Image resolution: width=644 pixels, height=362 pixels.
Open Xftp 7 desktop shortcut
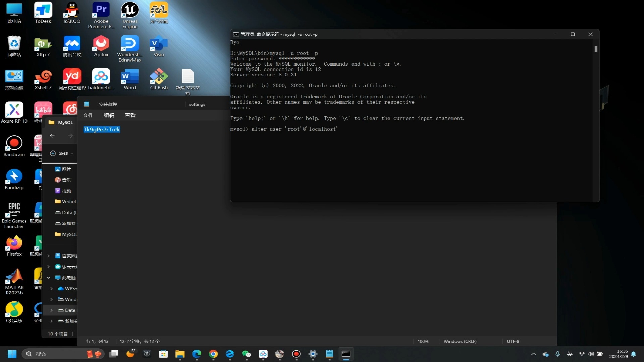coord(43,46)
